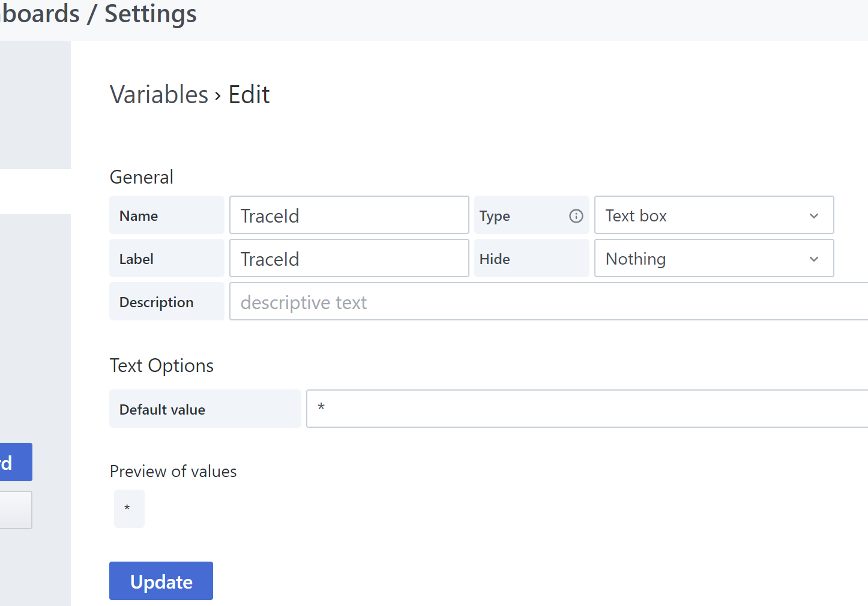Viewport: 868px width, 606px height.
Task: Click the info icon beside Type
Action: pos(576,216)
